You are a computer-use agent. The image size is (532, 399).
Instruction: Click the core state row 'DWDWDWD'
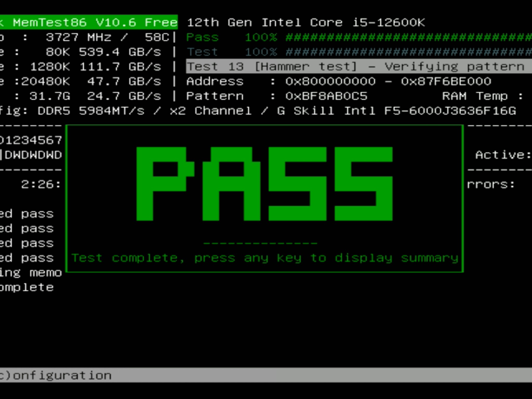(x=33, y=155)
